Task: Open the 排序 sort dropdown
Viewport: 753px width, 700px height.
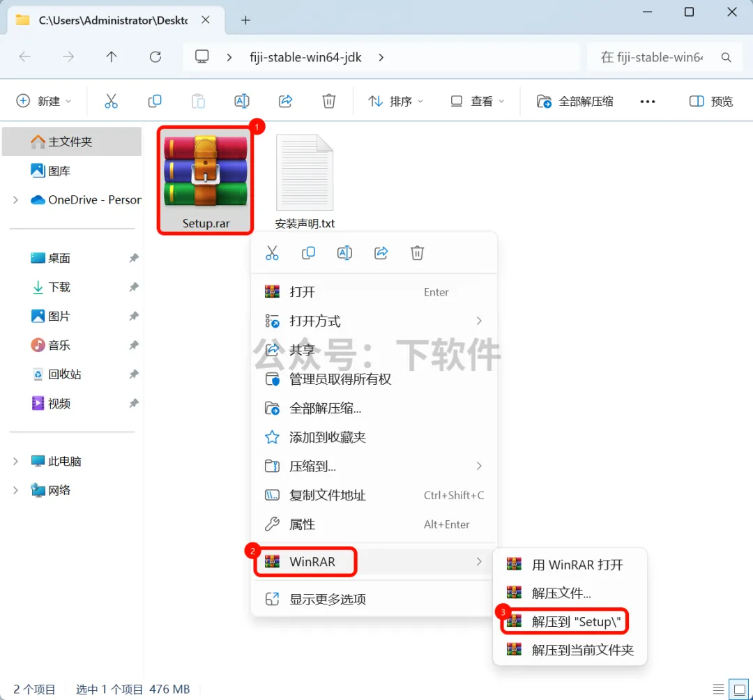Action: tap(396, 101)
